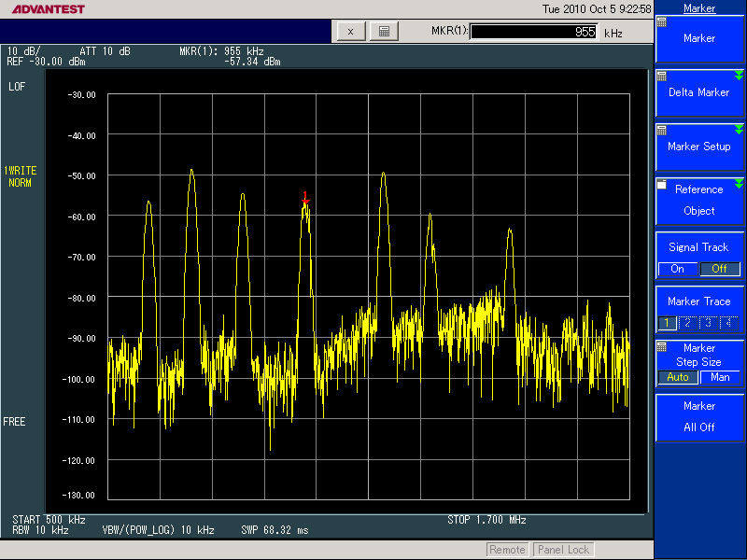Turn Signal Track On
747x560 pixels.
coord(678,269)
